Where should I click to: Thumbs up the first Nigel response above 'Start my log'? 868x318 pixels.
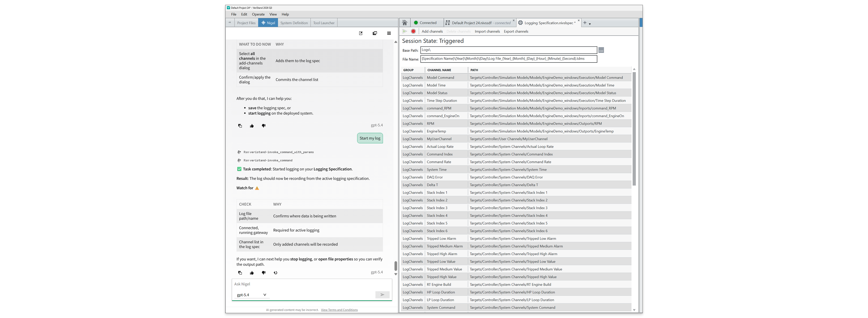pyautogui.click(x=252, y=126)
